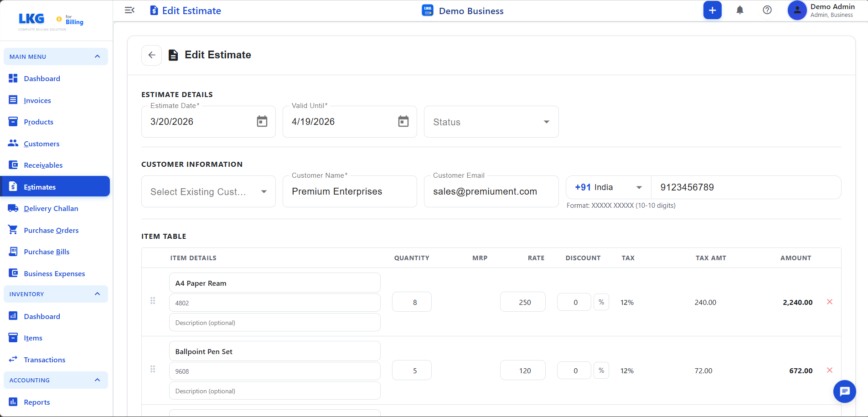Edit HSN code 9608 field

pyautogui.click(x=275, y=371)
